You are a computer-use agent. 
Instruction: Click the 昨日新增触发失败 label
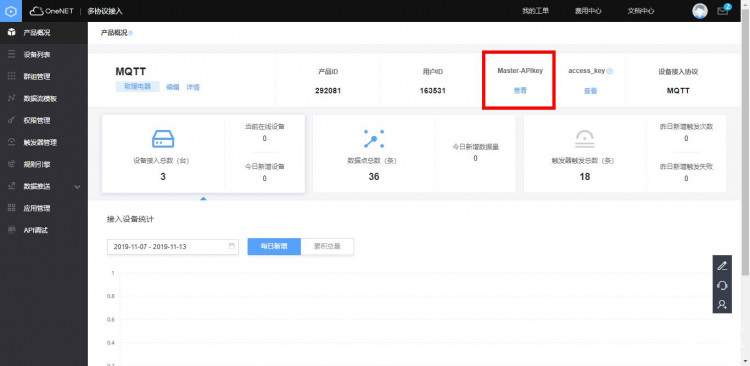pyautogui.click(x=686, y=166)
